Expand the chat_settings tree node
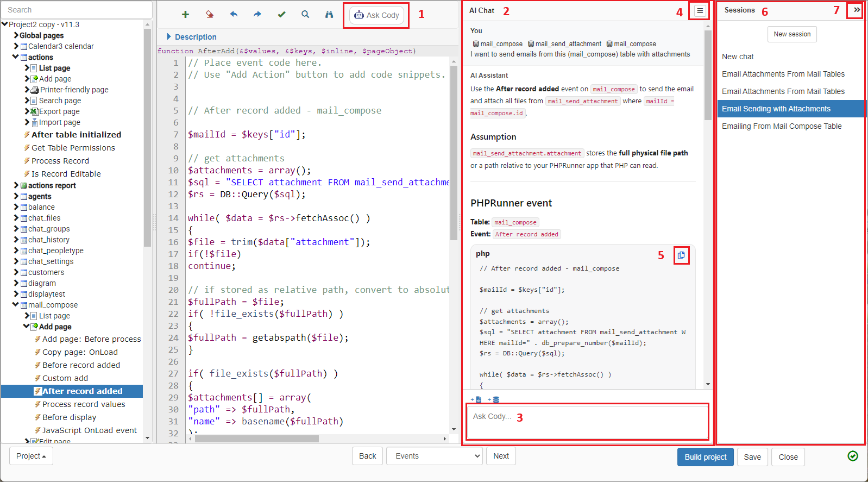Image resolution: width=868 pixels, height=482 pixels. pos(16,261)
